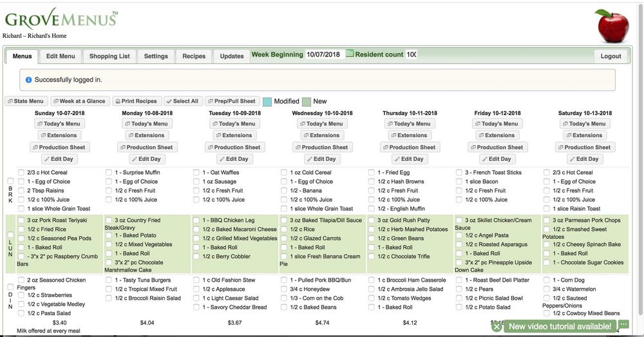Open Extensions for Monday 10-08-2018
Screen dimensions: 644x337
[149, 136]
